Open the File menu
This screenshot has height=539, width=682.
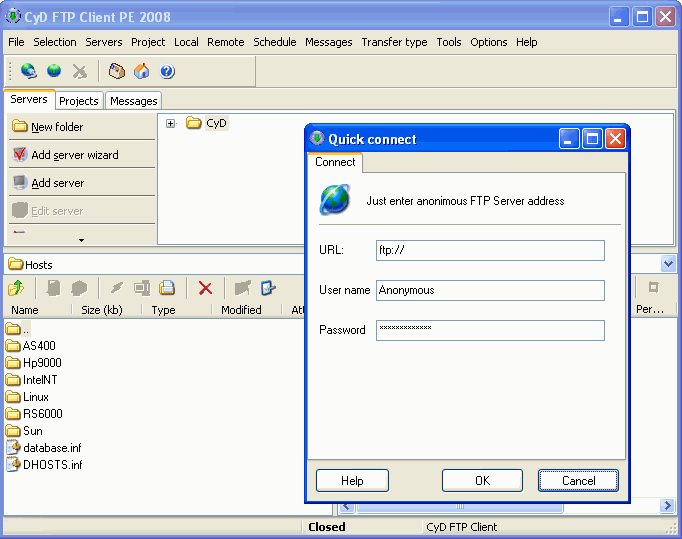pyautogui.click(x=16, y=42)
